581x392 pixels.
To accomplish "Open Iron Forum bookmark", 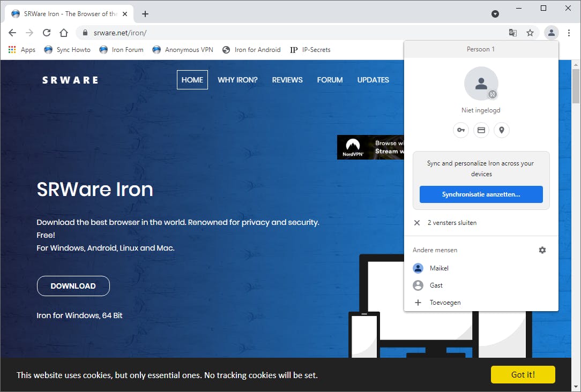I will click(x=121, y=50).
